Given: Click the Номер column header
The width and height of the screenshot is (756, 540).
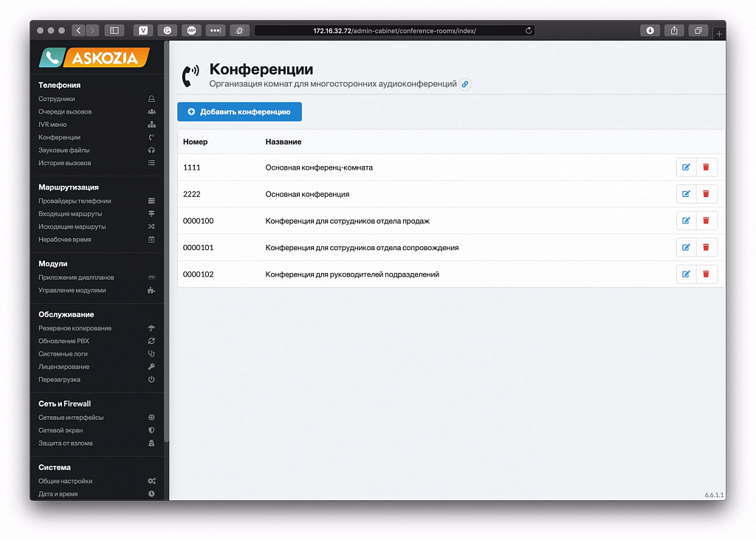Looking at the screenshot, I should point(195,142).
